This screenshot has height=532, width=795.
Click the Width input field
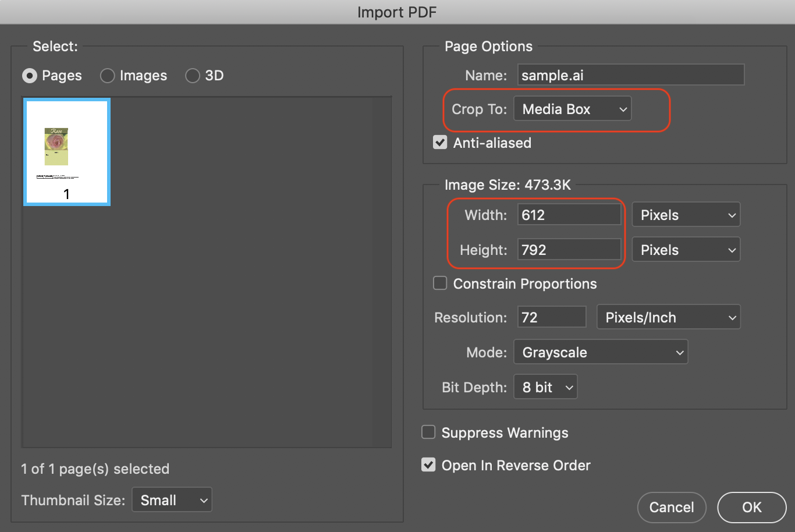(569, 214)
